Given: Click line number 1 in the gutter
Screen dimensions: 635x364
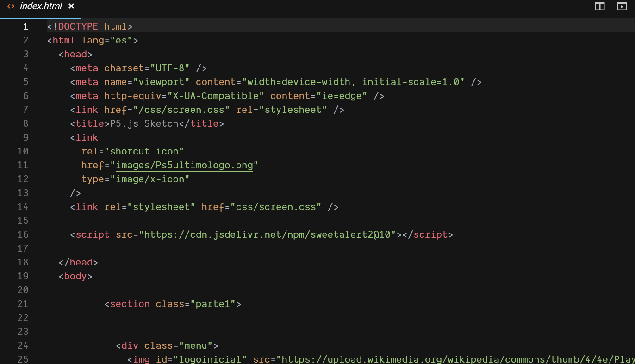Looking at the screenshot, I should [25, 26].
